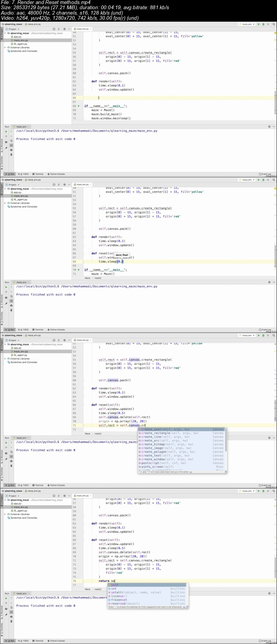
Task: Click the Stop square in second frame toolbar
Action: click(268, 180)
